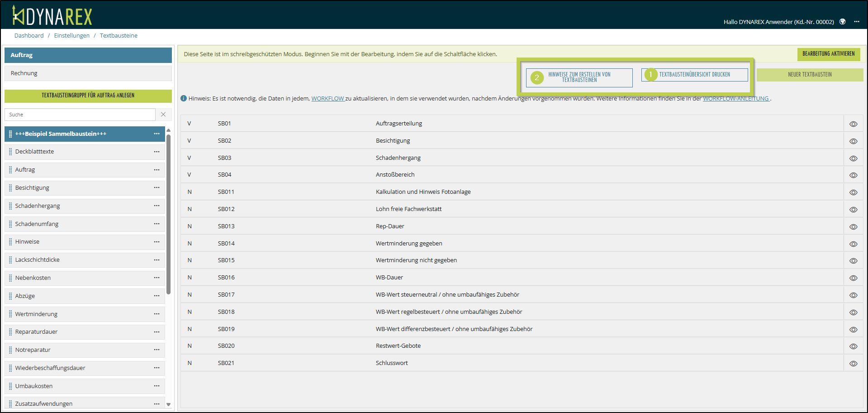Click the DYNAREX logo
This screenshot has height=413, width=868.
[x=52, y=16]
